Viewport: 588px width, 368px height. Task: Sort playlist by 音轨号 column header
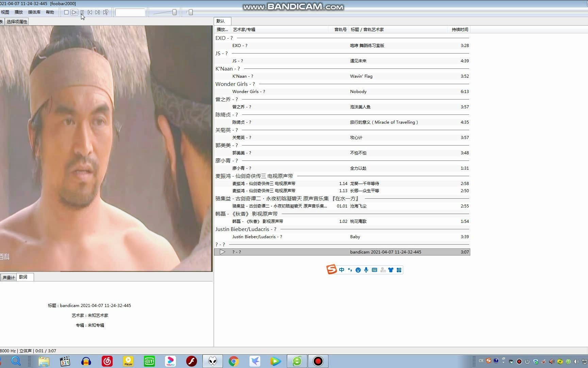pyautogui.click(x=339, y=30)
